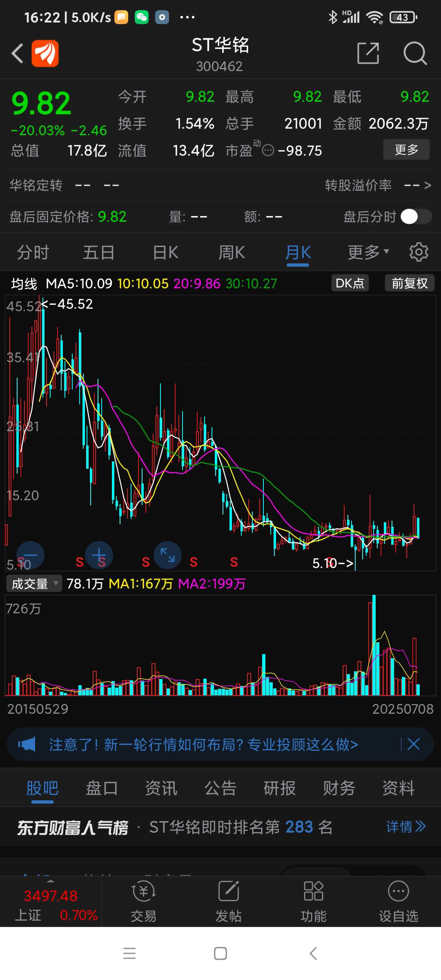441x980 pixels.
Task: Toggle the DK点 indicator button
Action: [x=350, y=283]
